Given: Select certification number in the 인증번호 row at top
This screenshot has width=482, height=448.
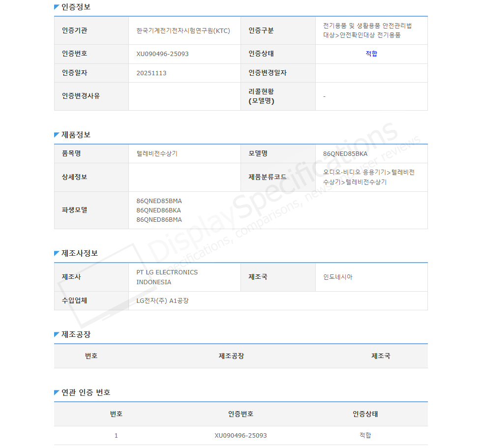Looking at the screenshot, I should [162, 54].
